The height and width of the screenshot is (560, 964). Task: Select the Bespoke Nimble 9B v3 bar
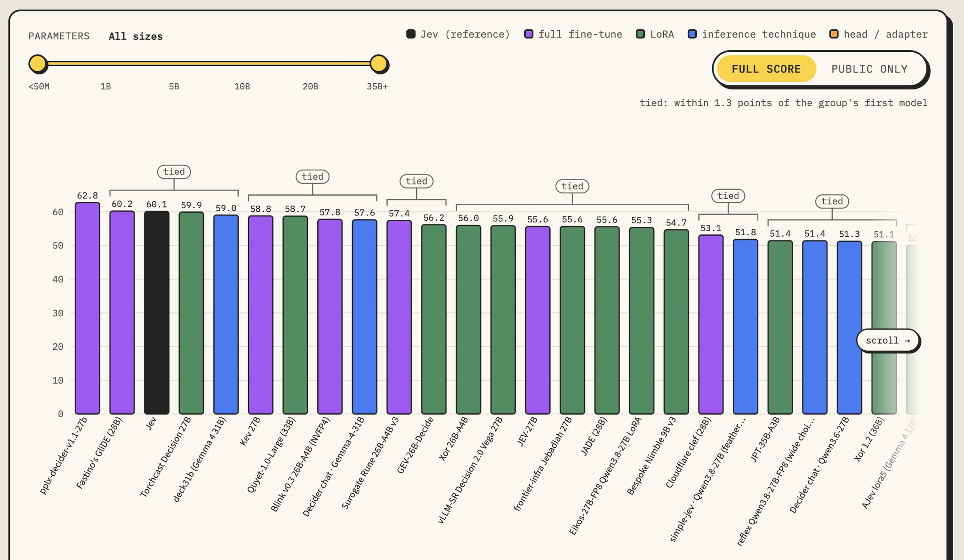[x=676, y=322]
